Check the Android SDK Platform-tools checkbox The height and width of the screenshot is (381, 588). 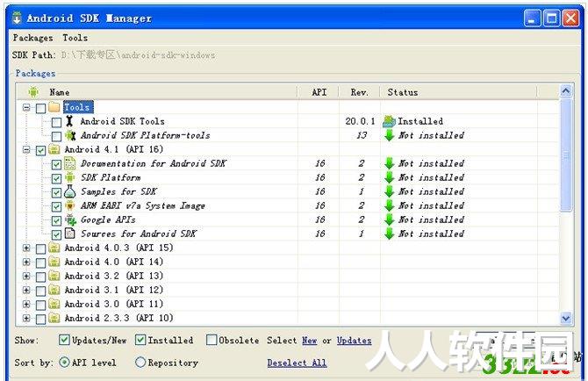[56, 136]
